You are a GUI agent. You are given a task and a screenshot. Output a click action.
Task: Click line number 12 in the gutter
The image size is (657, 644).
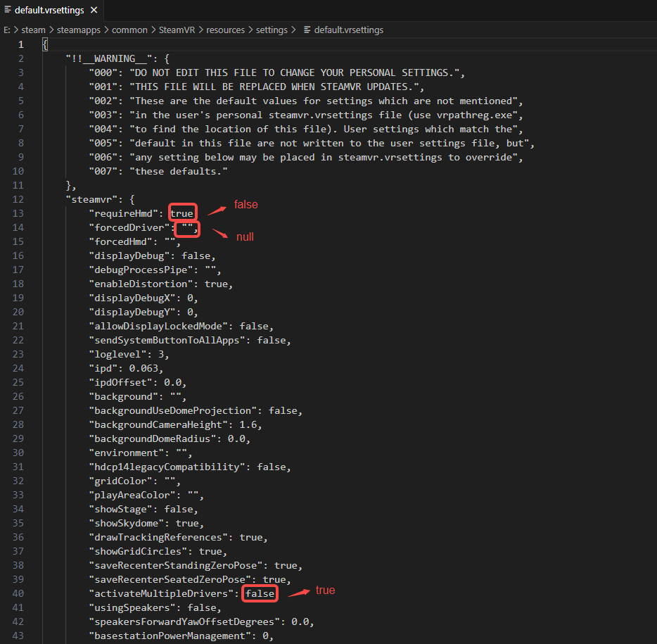[x=21, y=199]
